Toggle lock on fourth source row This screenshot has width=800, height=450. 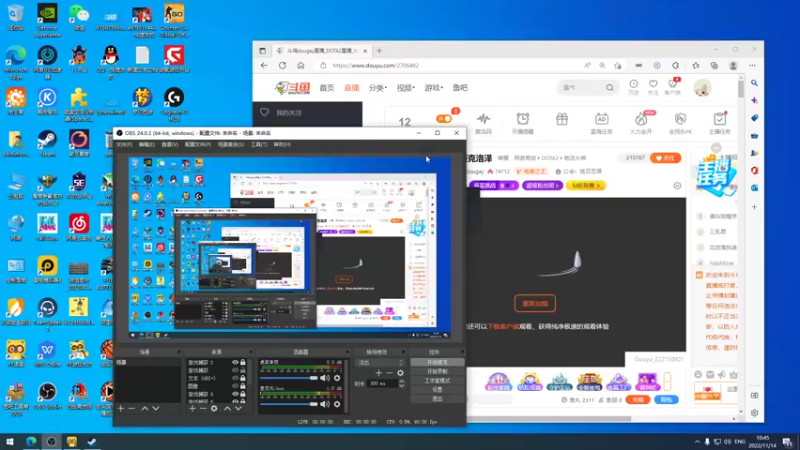pyautogui.click(x=243, y=386)
